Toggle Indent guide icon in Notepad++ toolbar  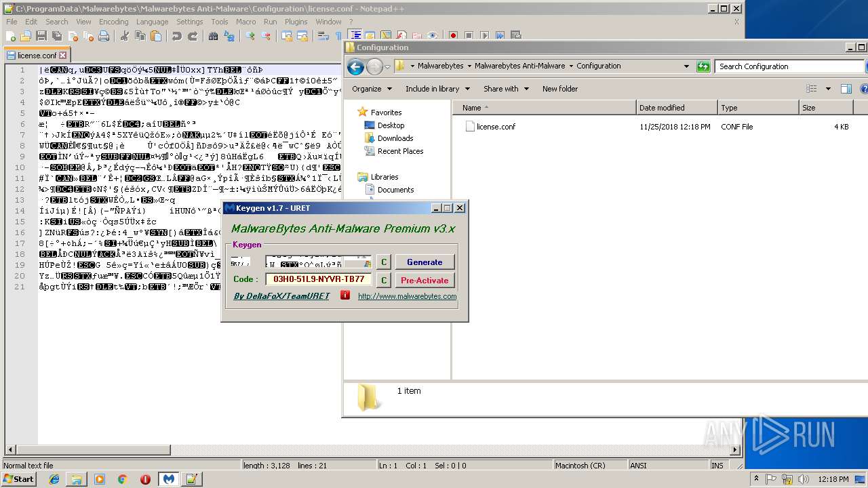(355, 36)
